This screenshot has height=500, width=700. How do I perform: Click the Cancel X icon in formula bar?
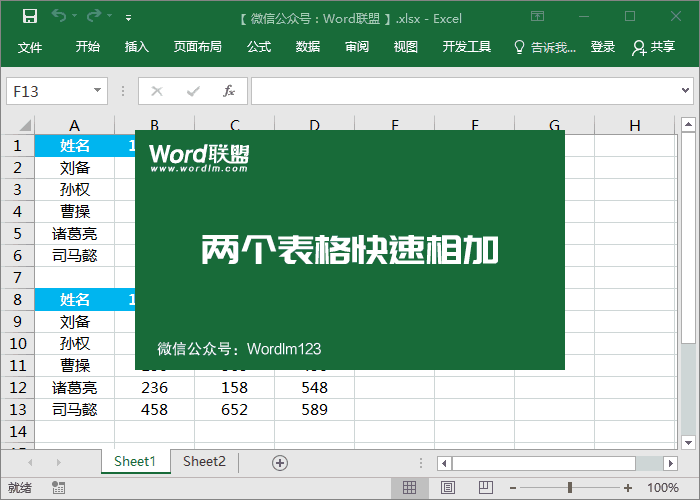[x=157, y=91]
